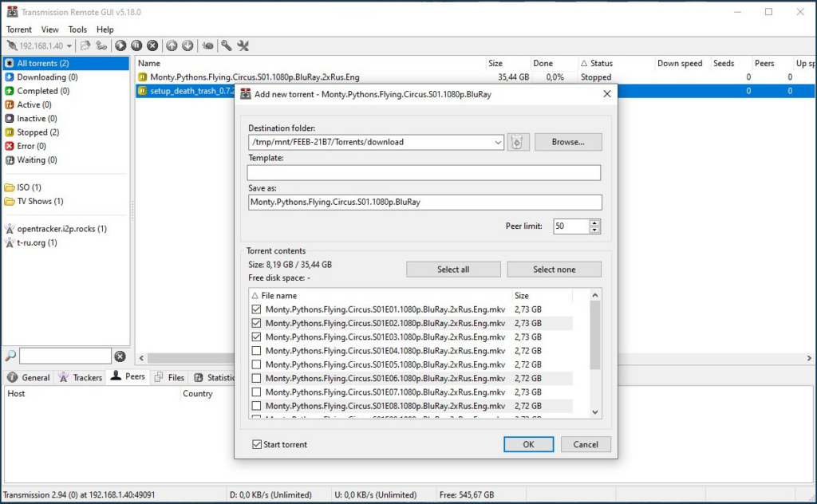Click into the Save as text field
Image resolution: width=817 pixels, height=504 pixels.
tap(424, 203)
